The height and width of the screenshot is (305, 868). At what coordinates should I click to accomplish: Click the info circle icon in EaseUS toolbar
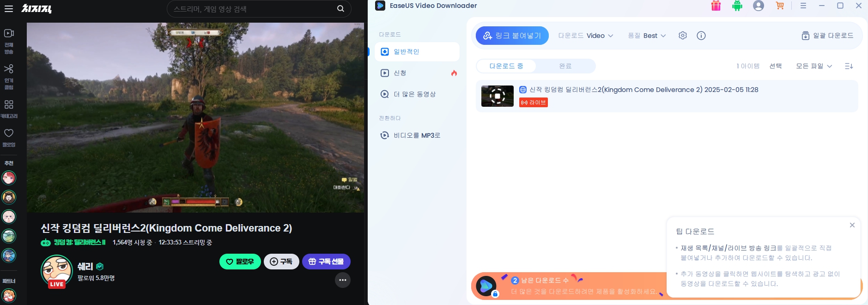tap(701, 36)
